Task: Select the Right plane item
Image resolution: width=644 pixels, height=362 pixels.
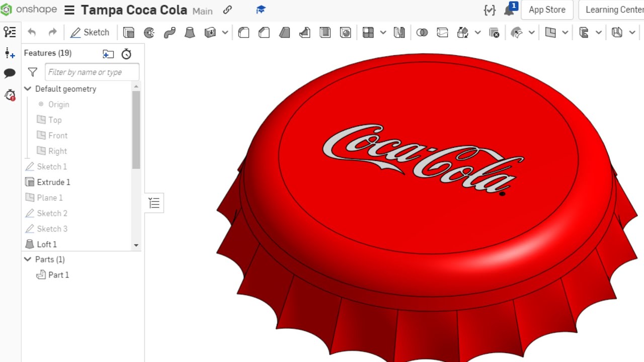Action: (x=57, y=151)
